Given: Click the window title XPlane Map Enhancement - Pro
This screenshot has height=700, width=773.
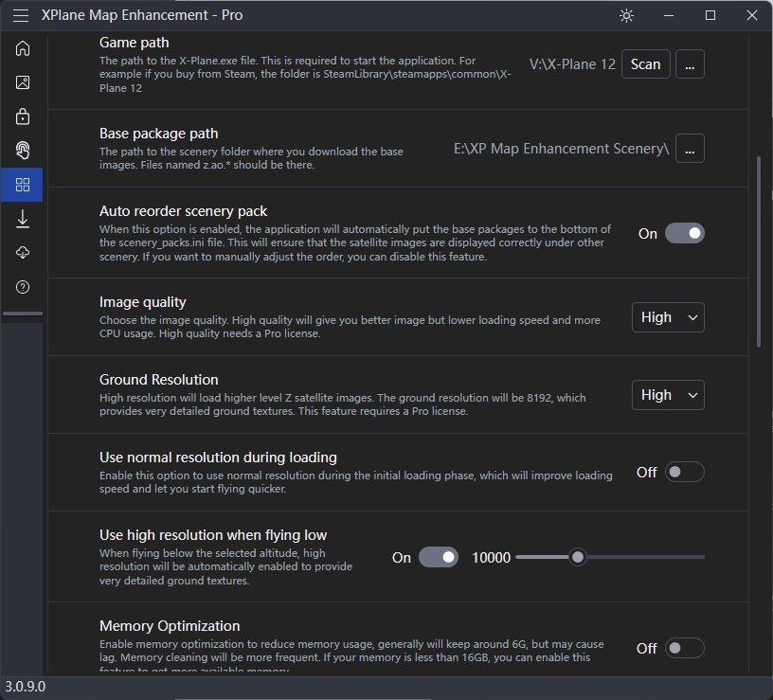Looking at the screenshot, I should tap(142, 15).
